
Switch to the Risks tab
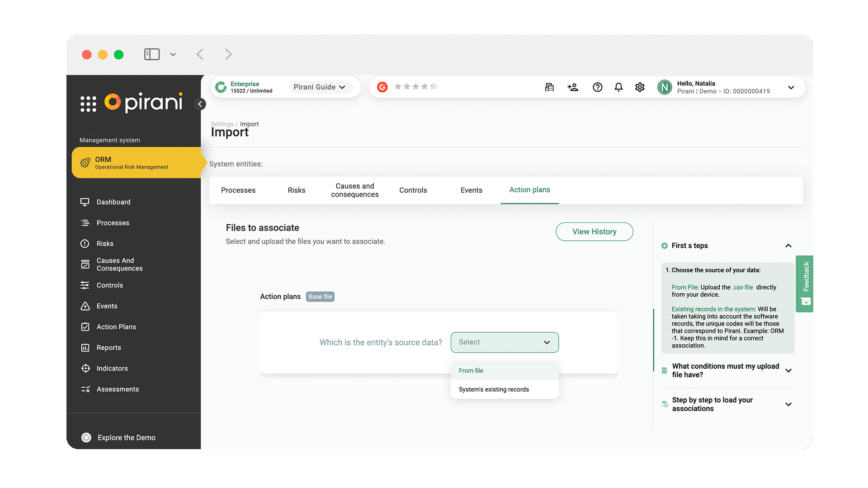[297, 190]
